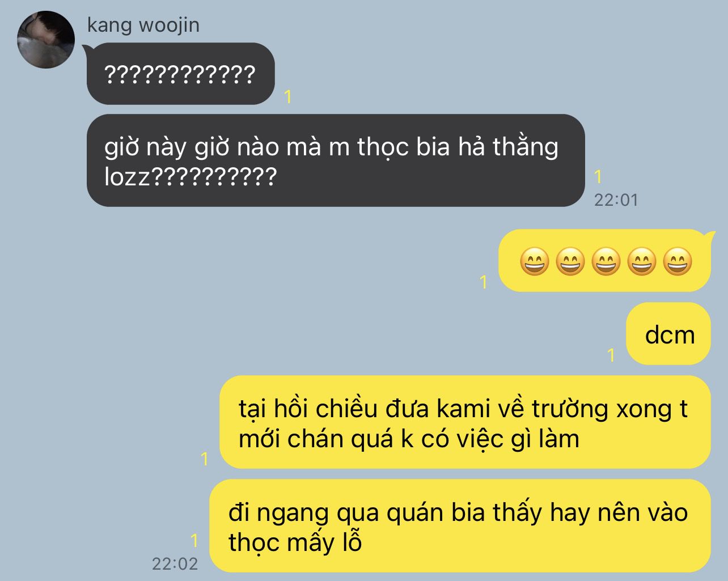The width and height of the screenshot is (728, 581).
Task: Tap the message starting 'giờ này giờ nào'
Action: pyautogui.click(x=336, y=160)
